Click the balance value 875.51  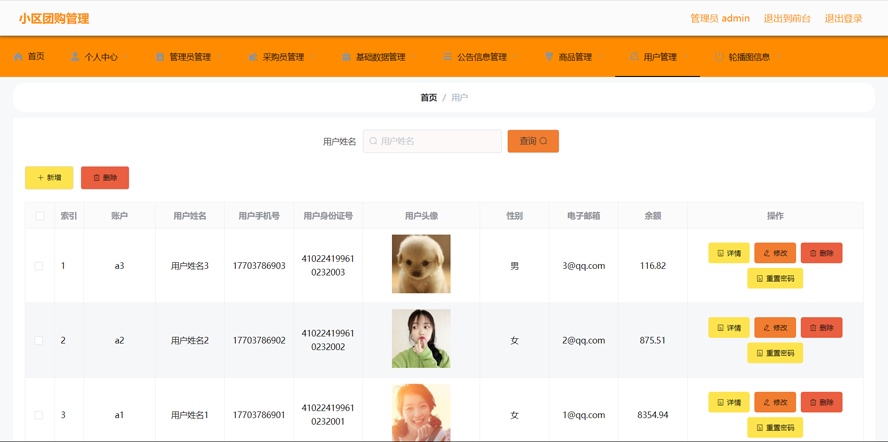[x=653, y=341]
